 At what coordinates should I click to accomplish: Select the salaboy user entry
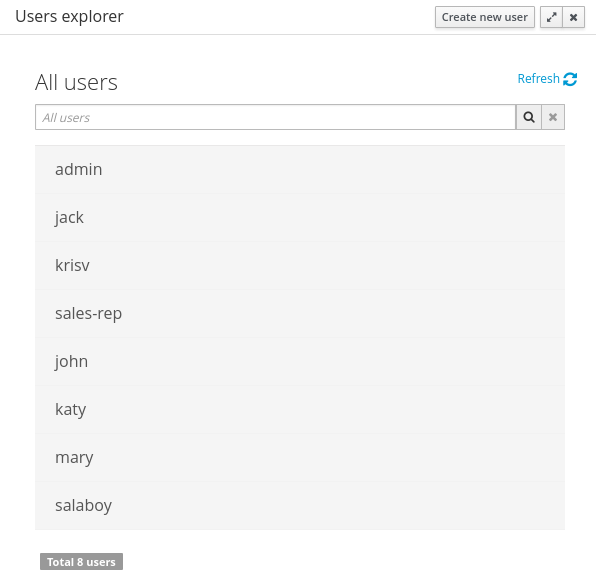click(x=300, y=505)
